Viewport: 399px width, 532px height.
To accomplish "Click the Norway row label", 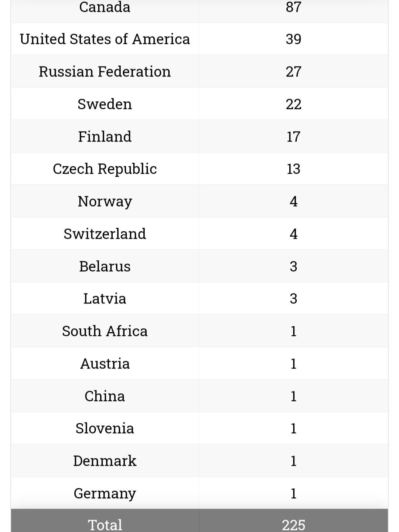I will point(105,201).
